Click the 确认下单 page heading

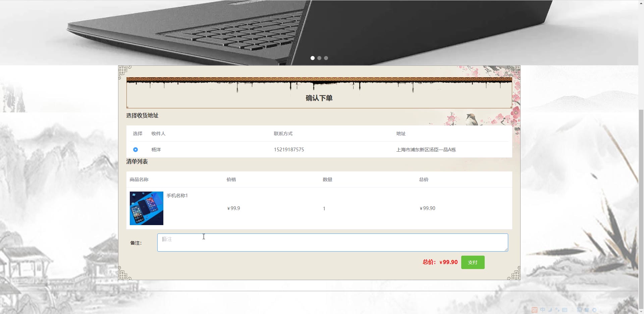point(319,98)
